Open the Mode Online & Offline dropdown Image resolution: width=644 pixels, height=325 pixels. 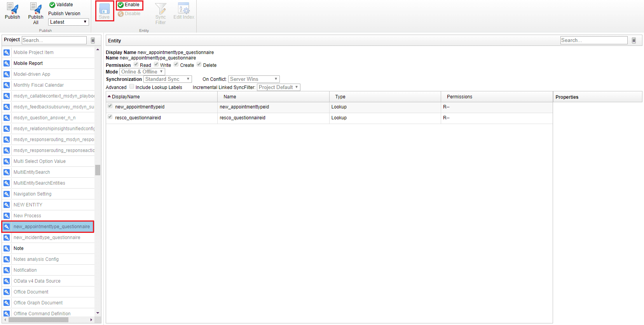click(142, 72)
